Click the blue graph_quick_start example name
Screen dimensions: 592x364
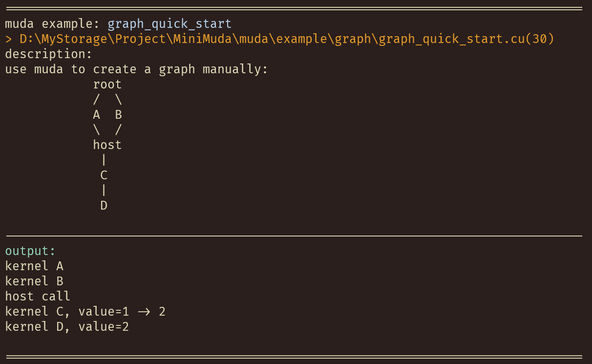(169, 24)
